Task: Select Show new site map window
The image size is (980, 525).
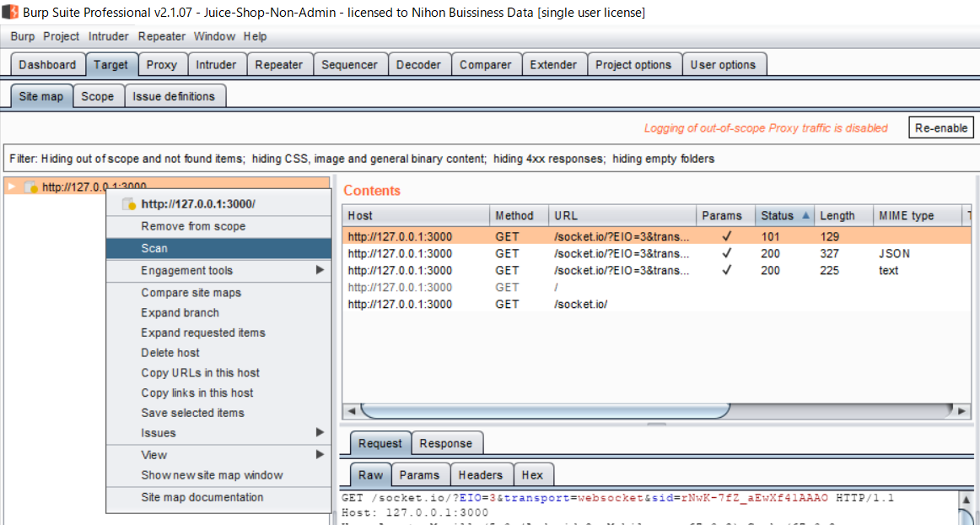Action: 218,475
